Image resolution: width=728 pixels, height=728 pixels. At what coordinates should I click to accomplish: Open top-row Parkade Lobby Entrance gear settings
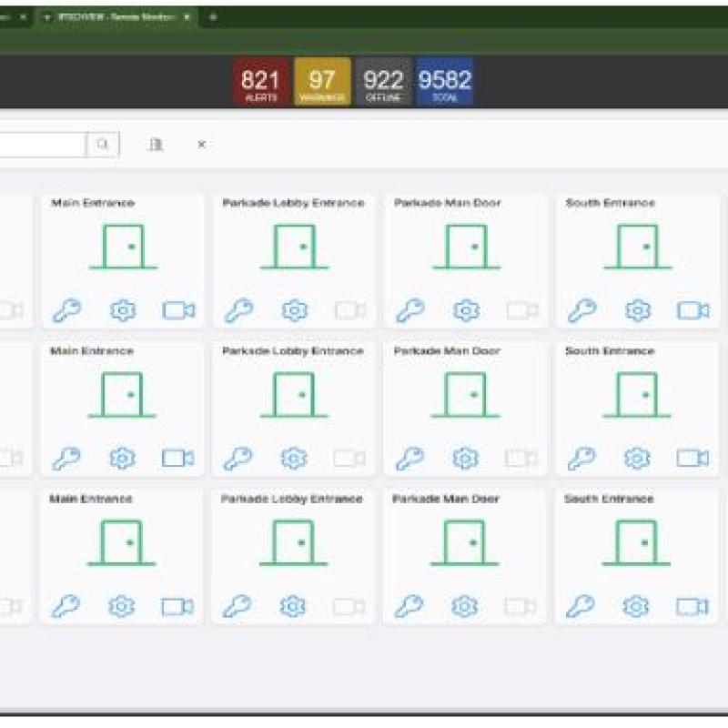[295, 310]
